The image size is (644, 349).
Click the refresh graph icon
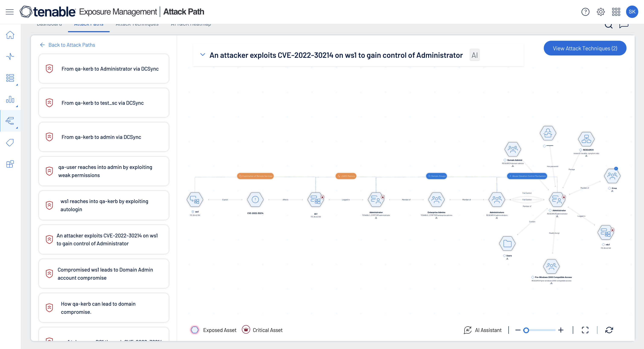point(609,330)
